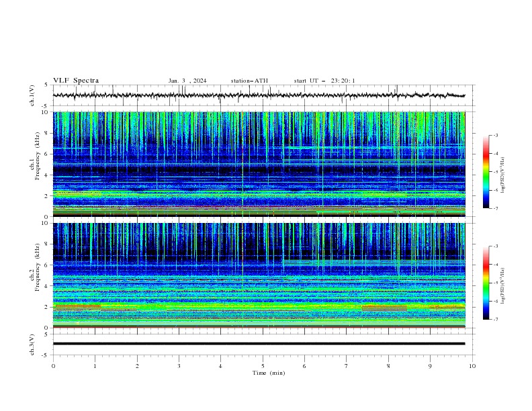Click the ch.2 "Frequency (kHz)" axis label
The image size is (532, 411).
38,267
